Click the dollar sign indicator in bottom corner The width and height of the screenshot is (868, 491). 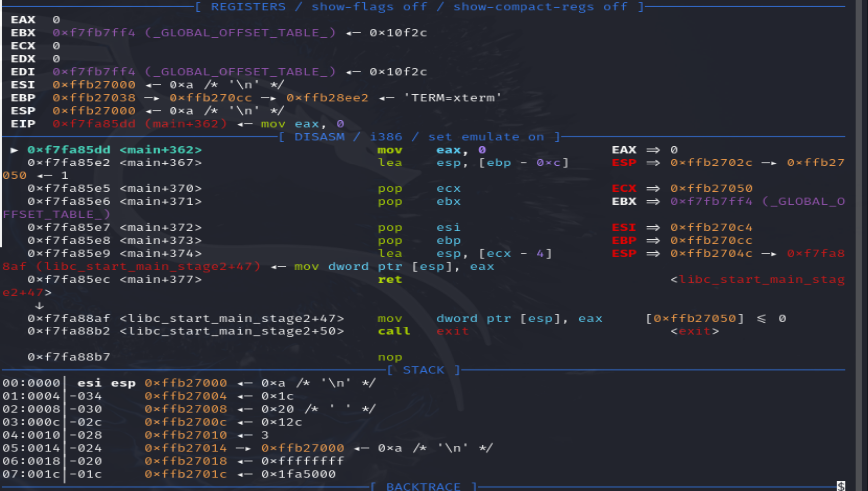tap(841, 486)
